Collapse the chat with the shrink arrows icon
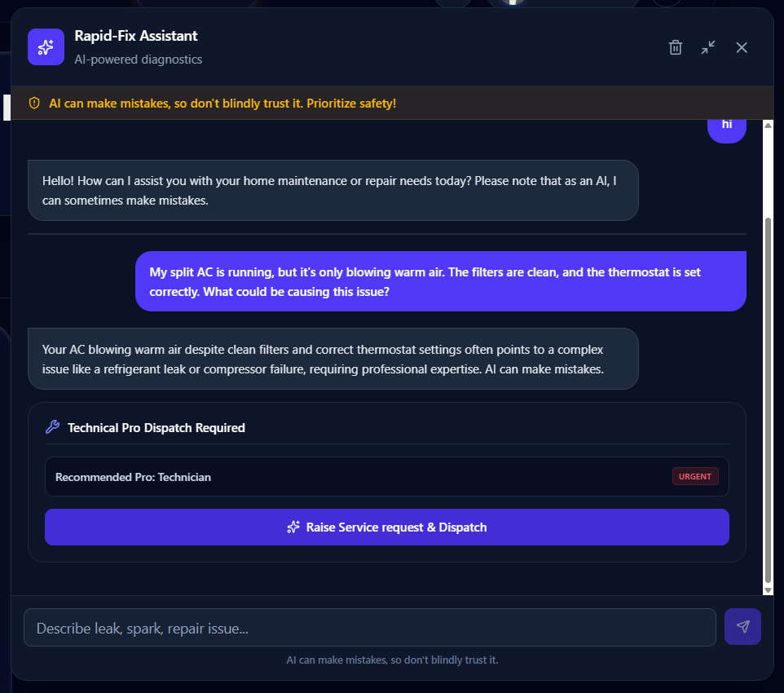 [x=708, y=47]
